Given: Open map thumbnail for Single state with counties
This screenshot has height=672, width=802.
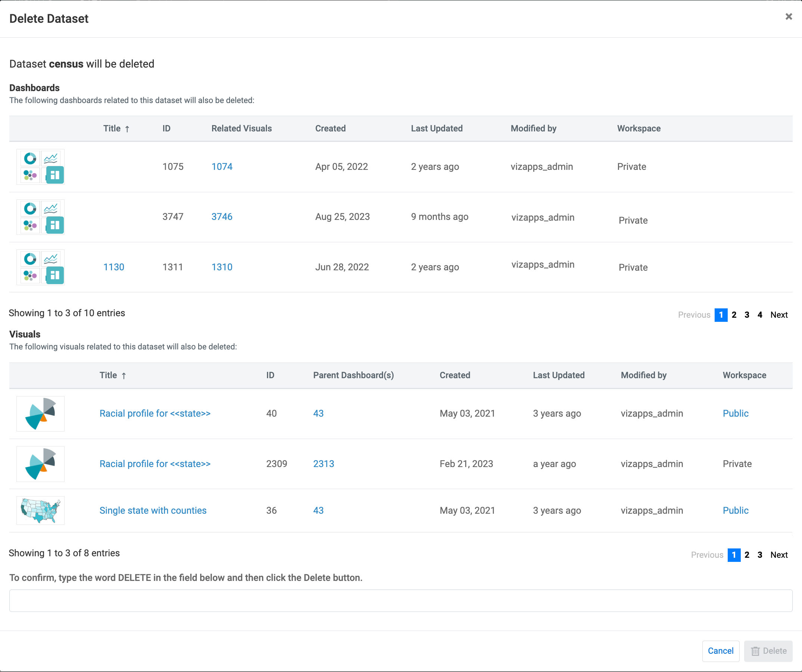Looking at the screenshot, I should pyautogui.click(x=40, y=510).
